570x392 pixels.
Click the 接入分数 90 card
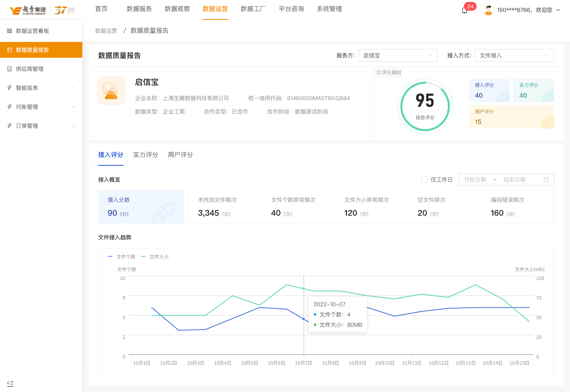(141, 207)
